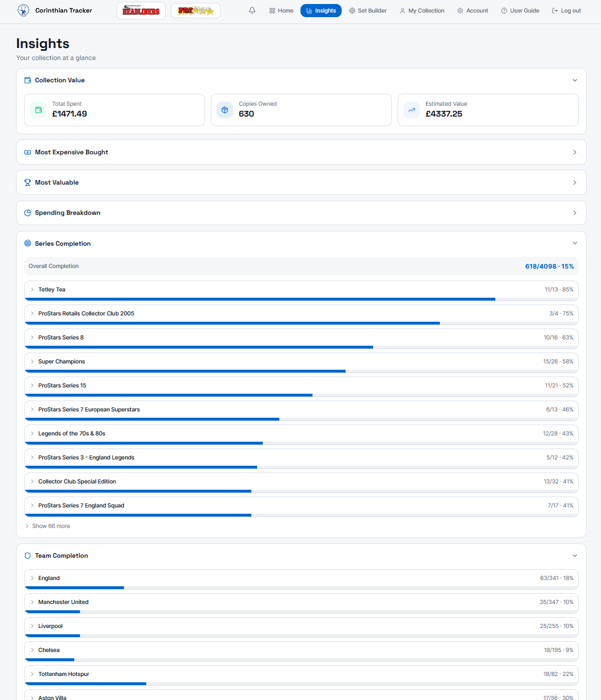Click Log out
Image resolution: width=601 pixels, height=700 pixels.
pos(567,10)
